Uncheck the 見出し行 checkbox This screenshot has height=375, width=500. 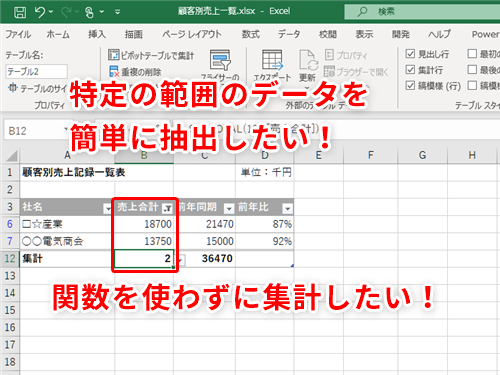[410, 54]
